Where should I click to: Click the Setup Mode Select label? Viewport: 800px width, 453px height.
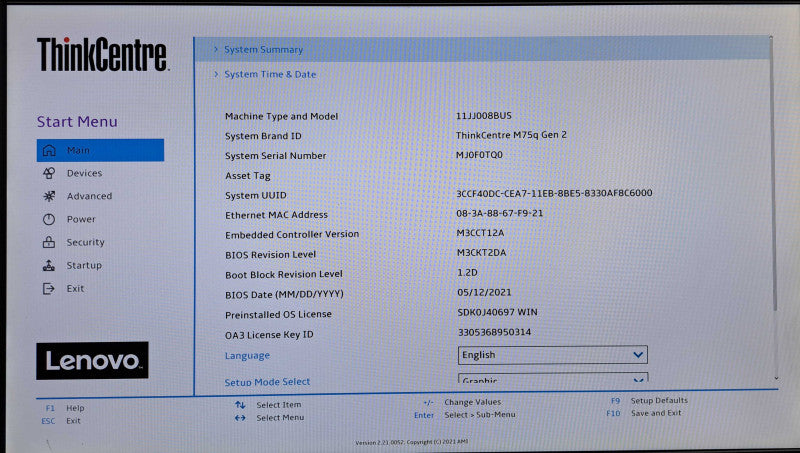267,382
